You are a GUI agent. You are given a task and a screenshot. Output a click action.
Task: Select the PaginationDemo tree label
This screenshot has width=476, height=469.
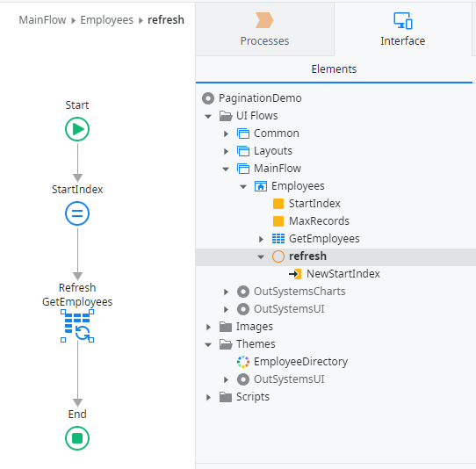click(260, 98)
